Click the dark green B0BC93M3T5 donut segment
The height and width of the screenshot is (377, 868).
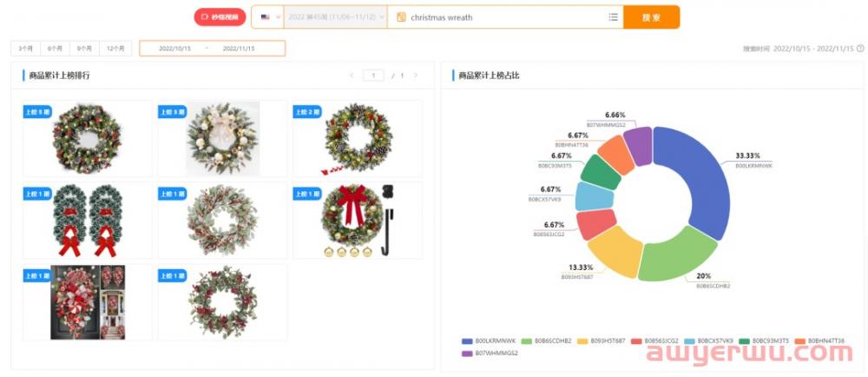(602, 172)
